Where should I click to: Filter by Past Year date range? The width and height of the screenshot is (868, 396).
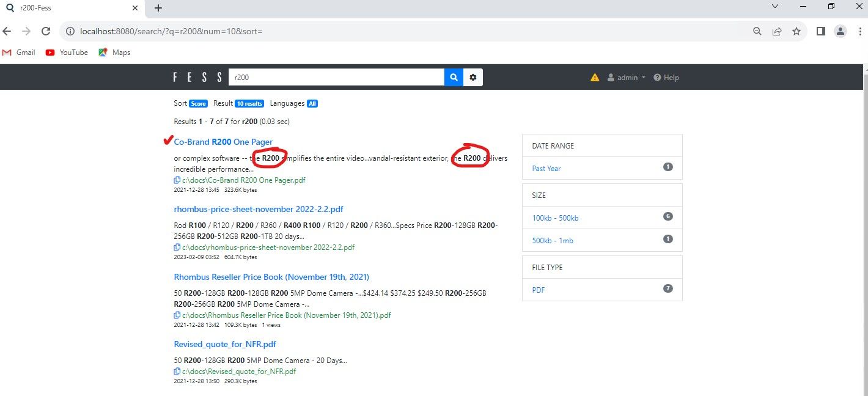pos(546,168)
